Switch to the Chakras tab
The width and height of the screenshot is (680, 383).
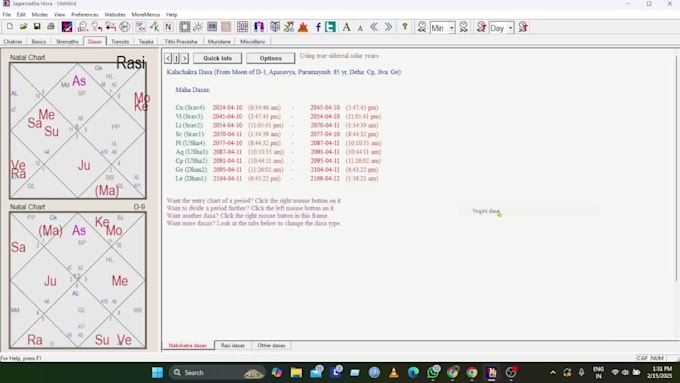pos(13,42)
